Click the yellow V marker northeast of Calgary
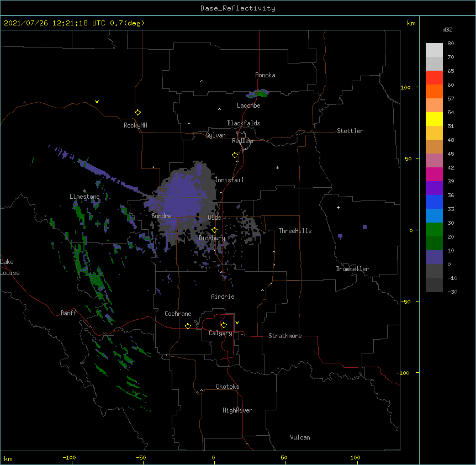476x465 pixels. 237,323
